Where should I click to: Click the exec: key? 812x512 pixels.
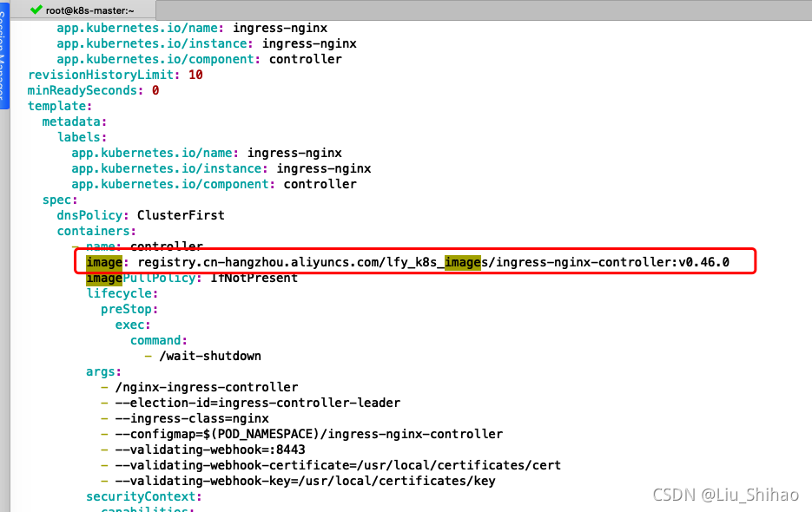coord(133,325)
